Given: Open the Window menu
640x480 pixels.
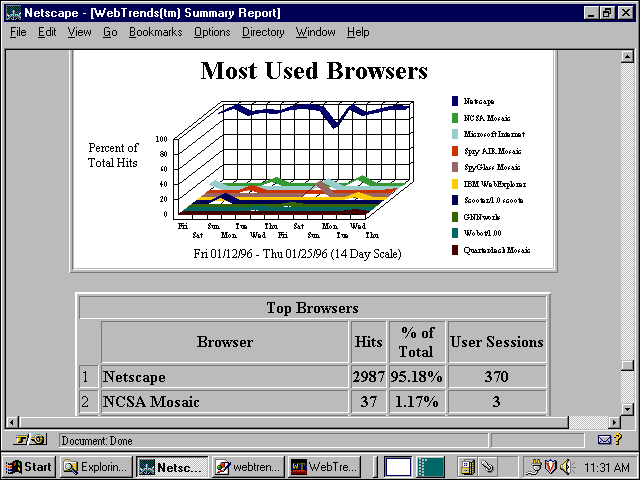Looking at the screenshot, I should tap(316, 32).
